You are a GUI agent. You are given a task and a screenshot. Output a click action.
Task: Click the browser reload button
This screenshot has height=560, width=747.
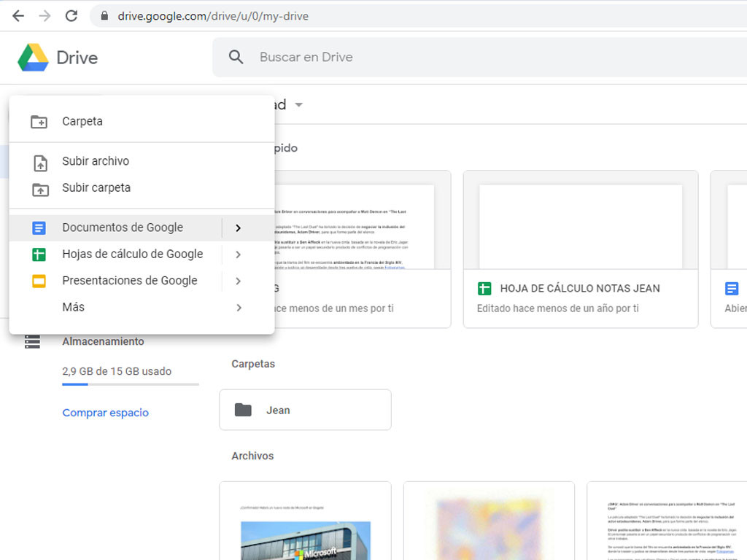(x=71, y=15)
